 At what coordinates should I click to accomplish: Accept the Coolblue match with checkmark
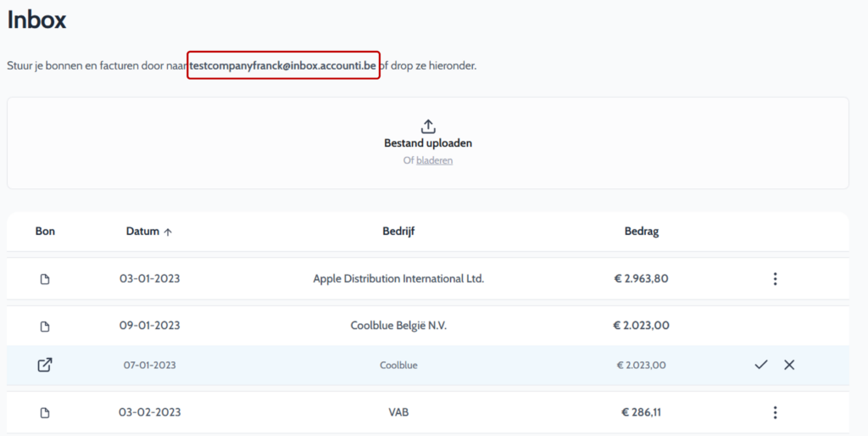click(x=761, y=365)
